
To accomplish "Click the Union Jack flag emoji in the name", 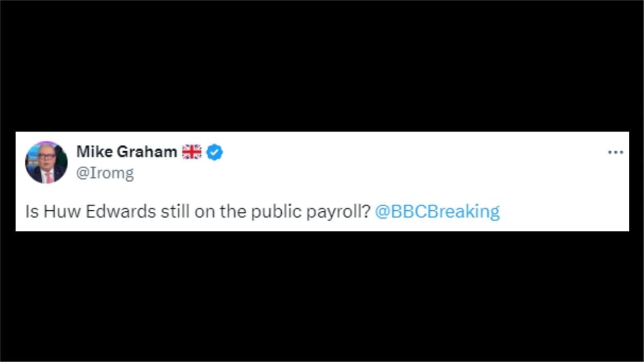I will [x=192, y=152].
